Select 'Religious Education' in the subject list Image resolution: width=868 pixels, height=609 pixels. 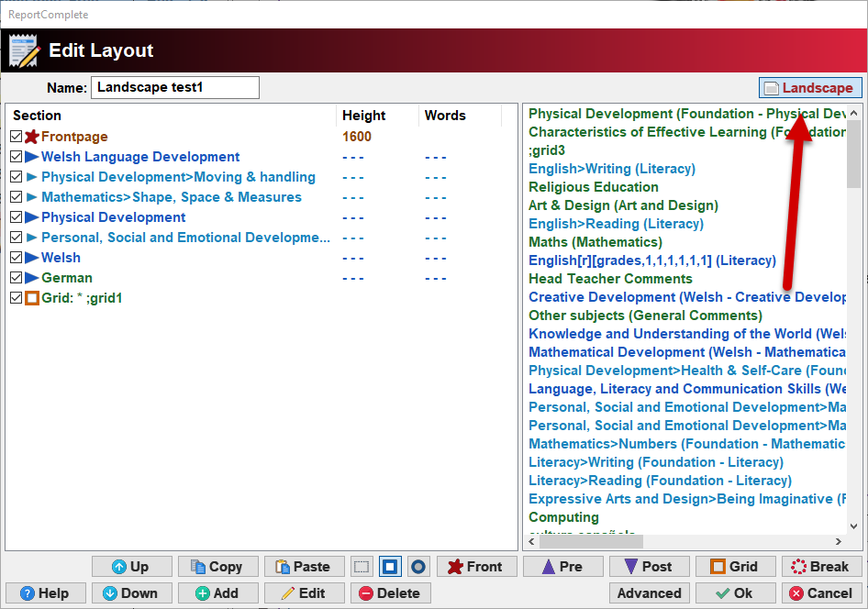594,187
